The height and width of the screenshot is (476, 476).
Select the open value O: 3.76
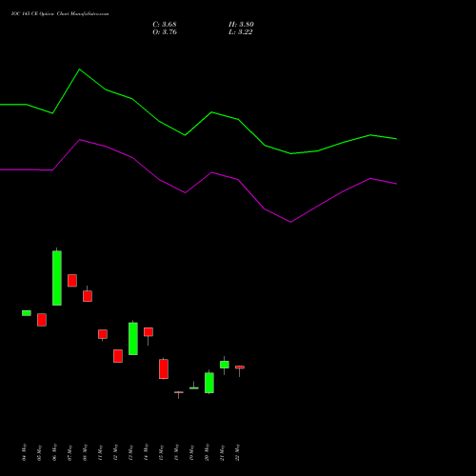click(165, 32)
